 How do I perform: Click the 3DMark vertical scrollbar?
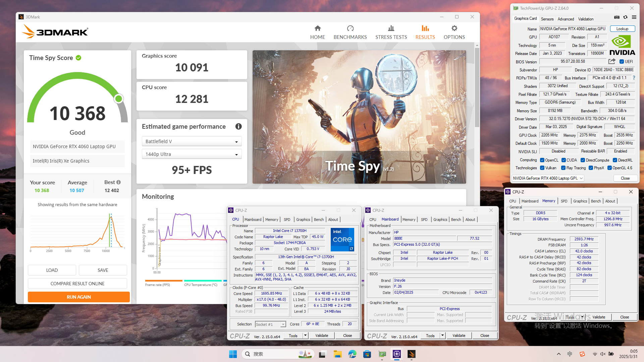[x=477, y=87]
